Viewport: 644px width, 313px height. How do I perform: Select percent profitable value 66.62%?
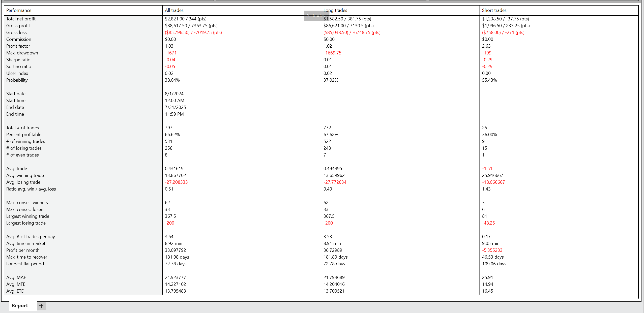click(172, 135)
